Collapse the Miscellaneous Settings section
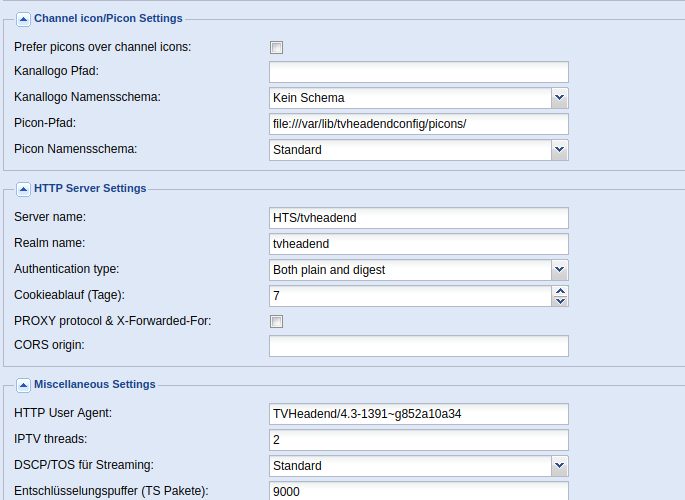This screenshot has height=500, width=685. click(x=23, y=385)
